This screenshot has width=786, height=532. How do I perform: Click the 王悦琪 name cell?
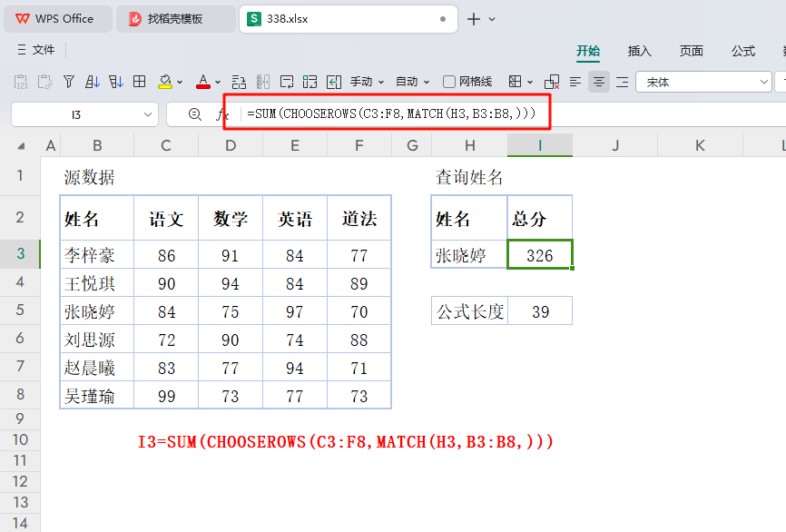[97, 282]
